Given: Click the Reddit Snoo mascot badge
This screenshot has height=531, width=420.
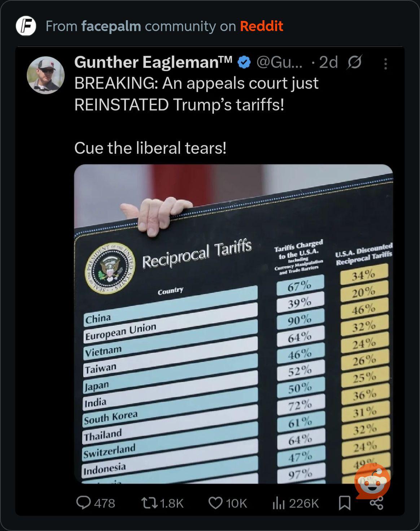Looking at the screenshot, I should pos(372,481).
